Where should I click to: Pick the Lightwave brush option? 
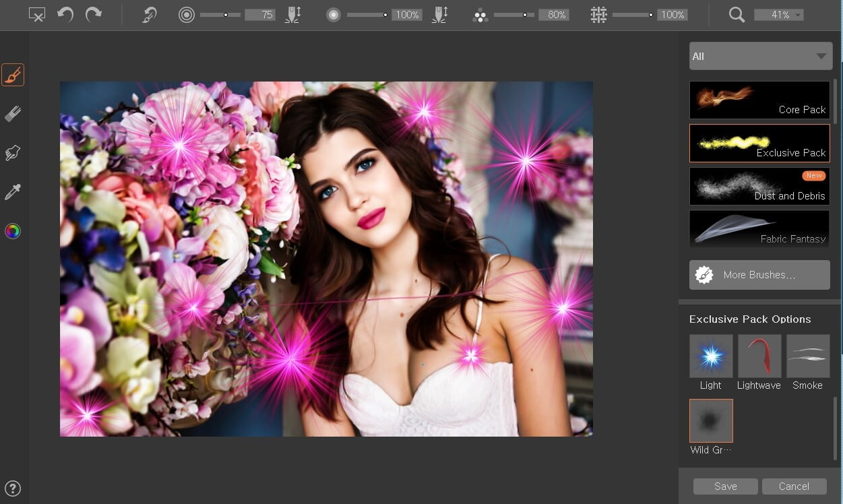coord(759,356)
